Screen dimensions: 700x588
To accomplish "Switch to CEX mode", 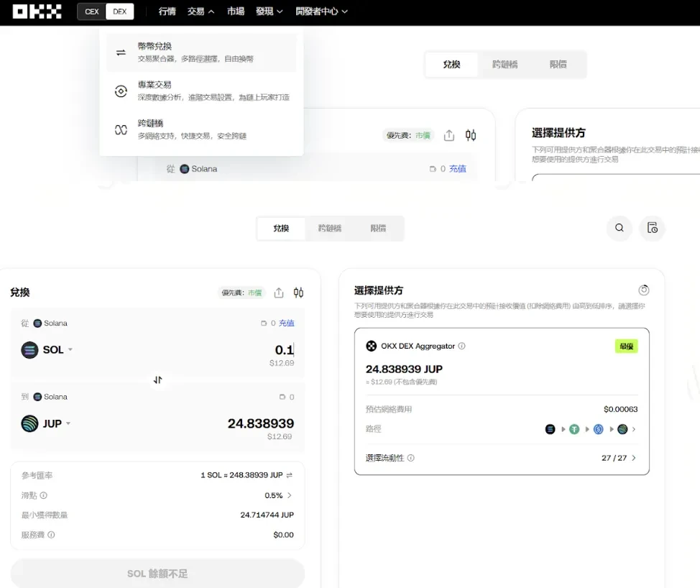I will (x=92, y=12).
